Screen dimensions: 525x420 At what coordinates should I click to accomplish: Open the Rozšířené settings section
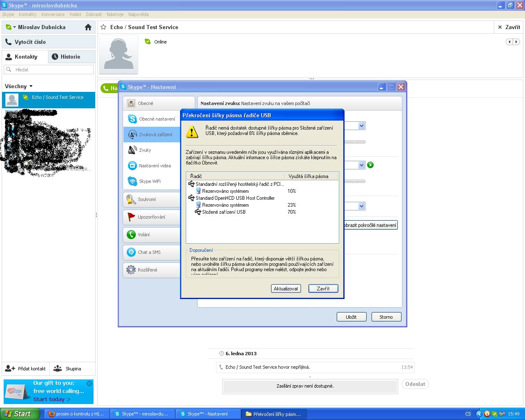(152, 270)
